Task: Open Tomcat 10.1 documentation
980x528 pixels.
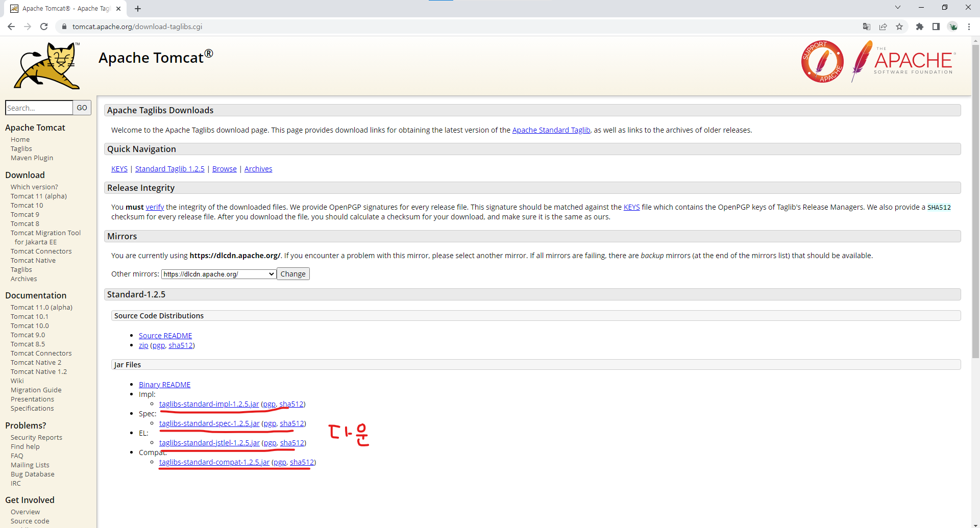Action: pos(29,316)
